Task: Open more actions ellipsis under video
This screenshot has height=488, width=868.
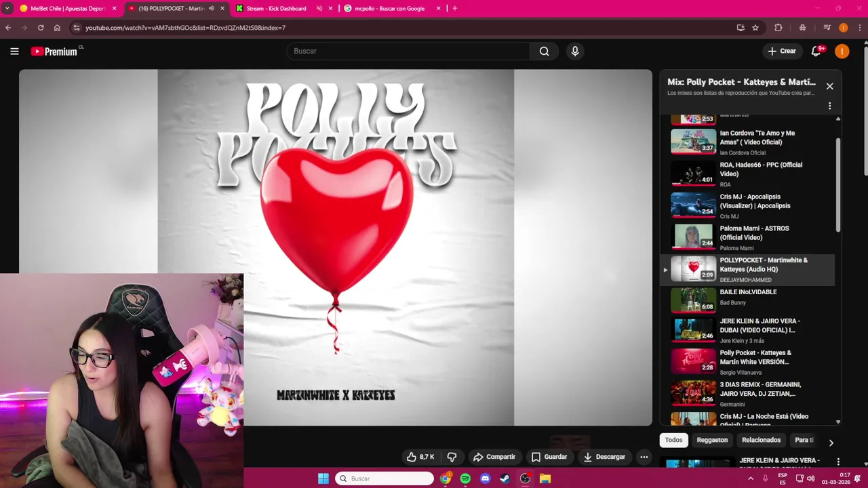Action: tap(644, 457)
